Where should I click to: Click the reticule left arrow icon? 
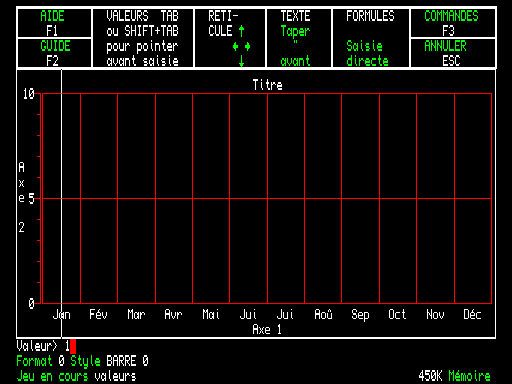235,46
